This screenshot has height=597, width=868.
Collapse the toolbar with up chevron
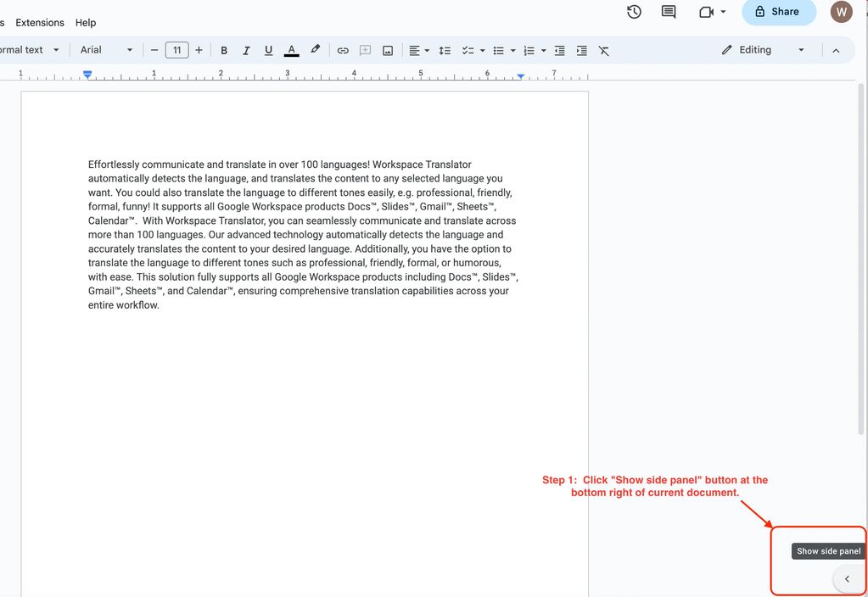click(836, 50)
